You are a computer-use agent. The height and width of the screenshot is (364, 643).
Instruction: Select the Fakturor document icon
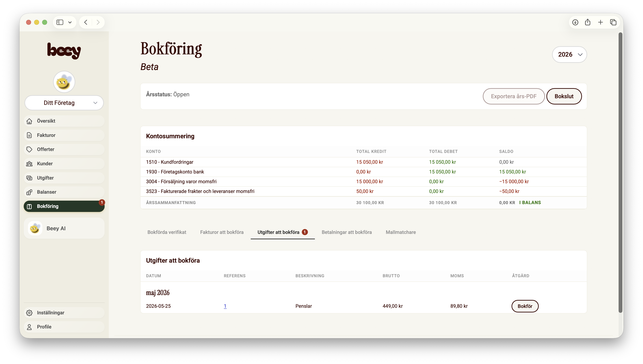[29, 135]
